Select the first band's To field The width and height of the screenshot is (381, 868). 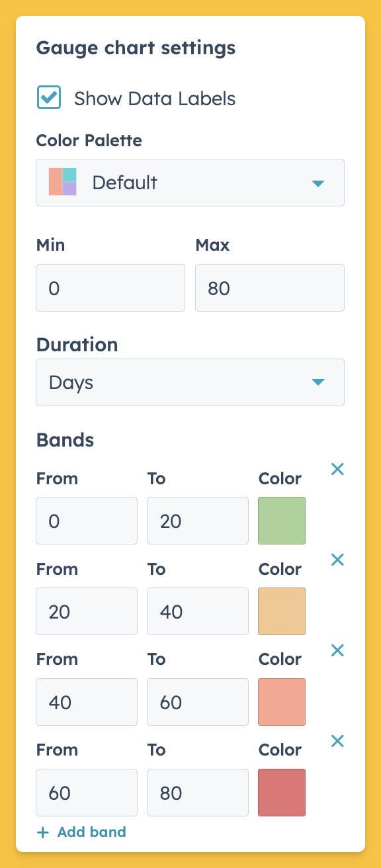pyautogui.click(x=198, y=521)
